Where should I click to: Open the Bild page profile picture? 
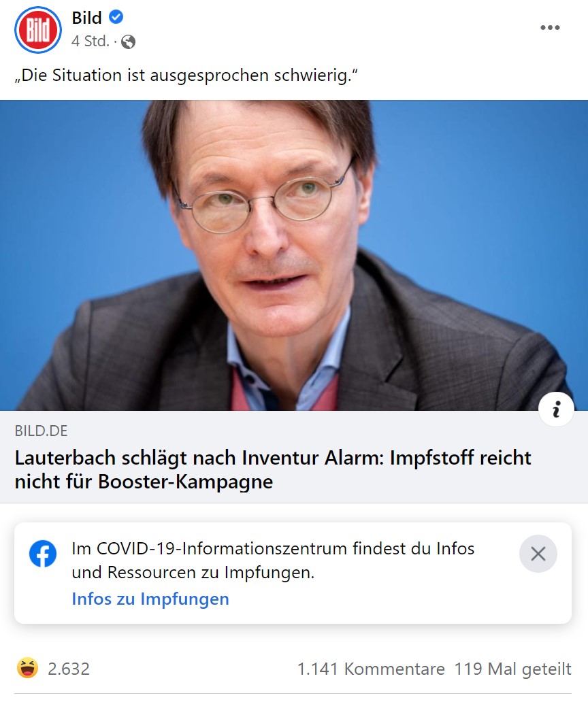click(38, 29)
